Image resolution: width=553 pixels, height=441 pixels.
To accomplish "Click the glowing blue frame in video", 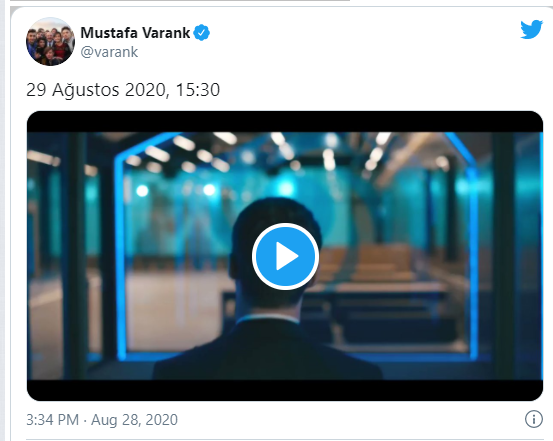I will click(x=121, y=258).
